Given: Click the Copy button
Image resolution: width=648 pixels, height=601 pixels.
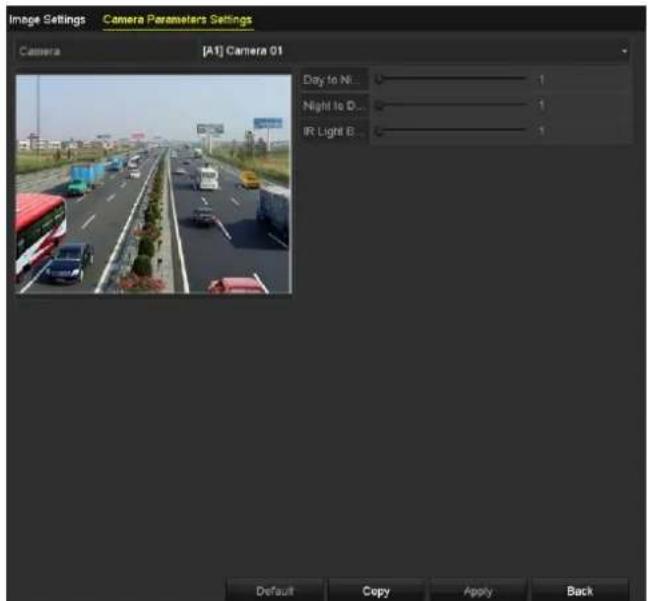Looking at the screenshot, I should click(x=376, y=591).
